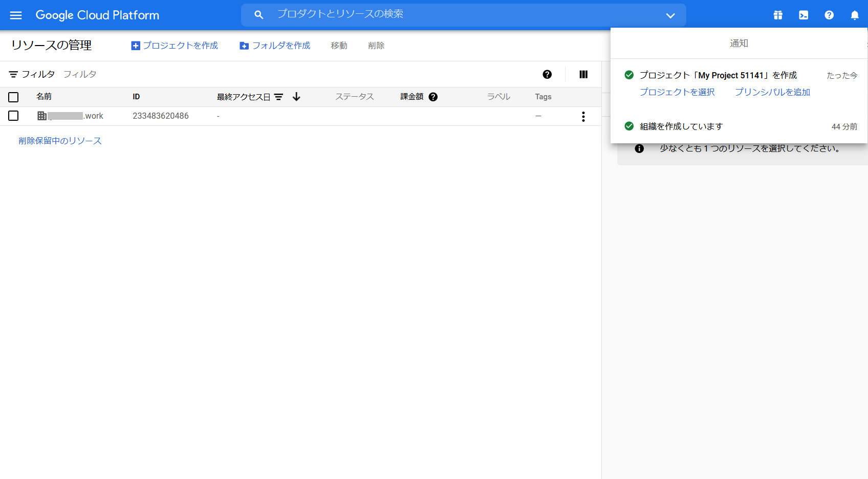Click the .work organization name
868x479 pixels.
(75, 116)
